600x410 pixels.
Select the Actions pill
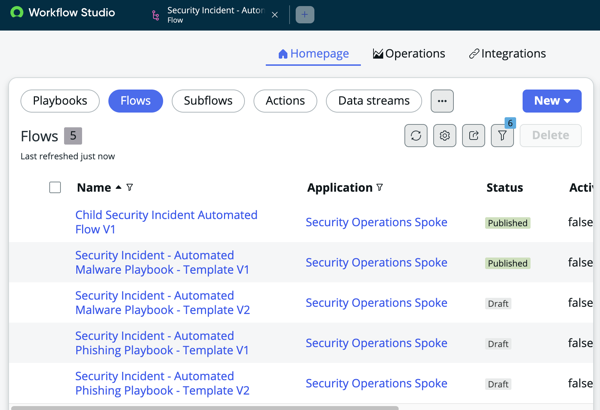pyautogui.click(x=285, y=101)
